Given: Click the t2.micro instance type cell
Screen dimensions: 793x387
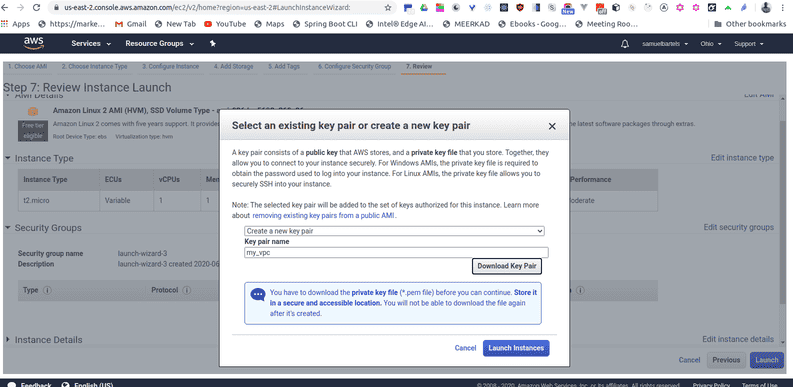Looking at the screenshot, I should pos(36,200).
